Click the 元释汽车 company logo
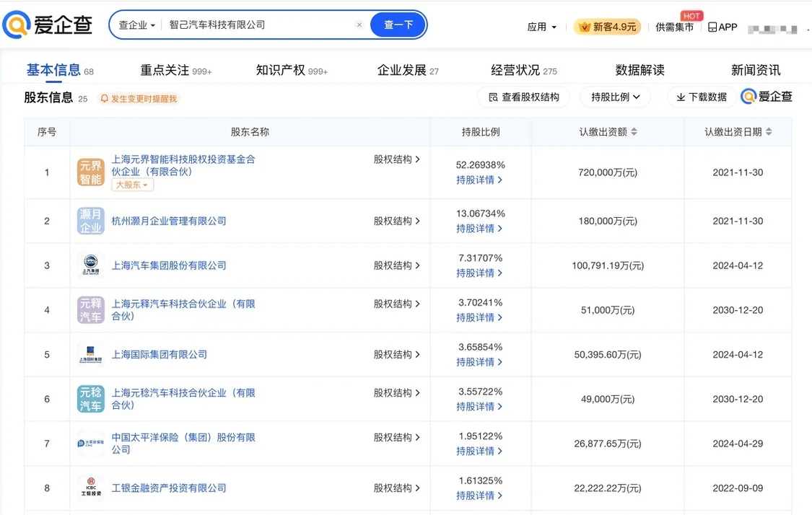 point(91,310)
